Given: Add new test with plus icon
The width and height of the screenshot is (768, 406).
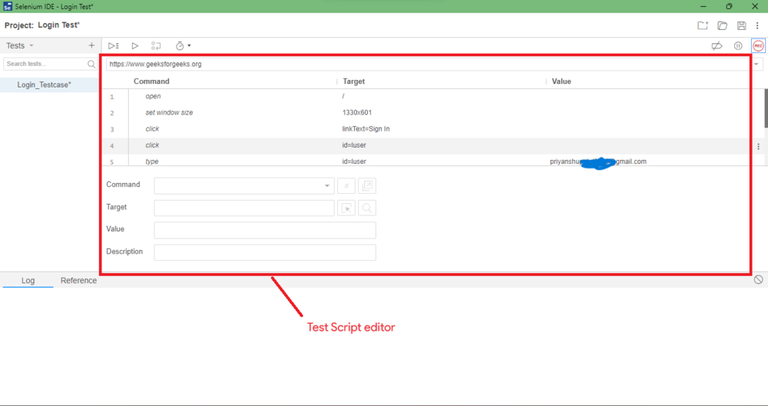Looking at the screenshot, I should (91, 45).
